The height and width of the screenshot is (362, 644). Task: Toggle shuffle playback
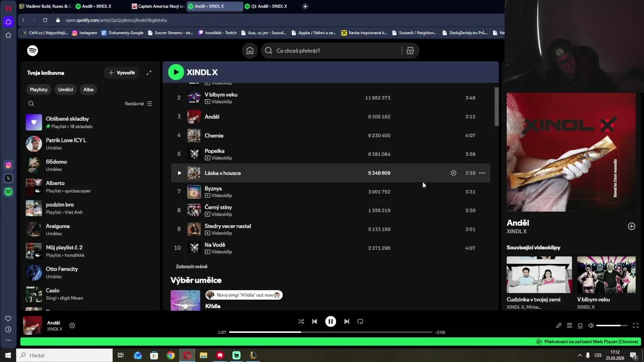click(x=301, y=321)
